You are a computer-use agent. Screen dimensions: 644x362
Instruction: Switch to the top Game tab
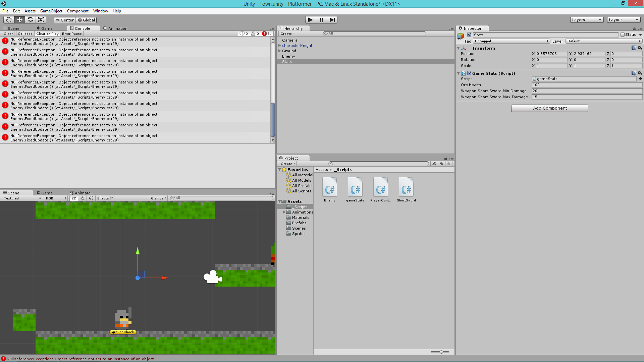click(x=44, y=28)
